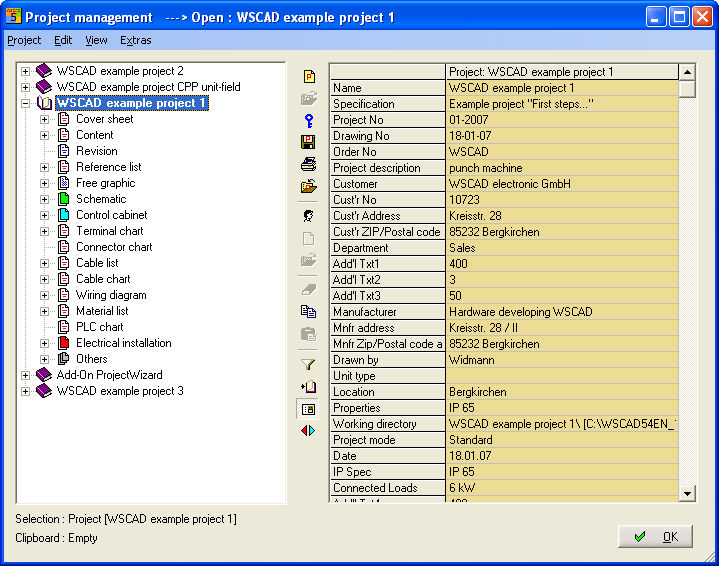This screenshot has width=719, height=566.
Task: Expand WSCAD example project 2
Action: pyautogui.click(x=25, y=71)
